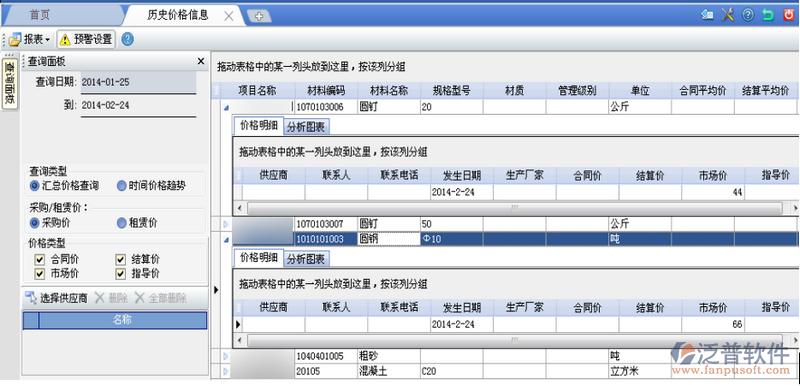
Task: Expand the 1040401005 粗砂 row
Action: 226,356
